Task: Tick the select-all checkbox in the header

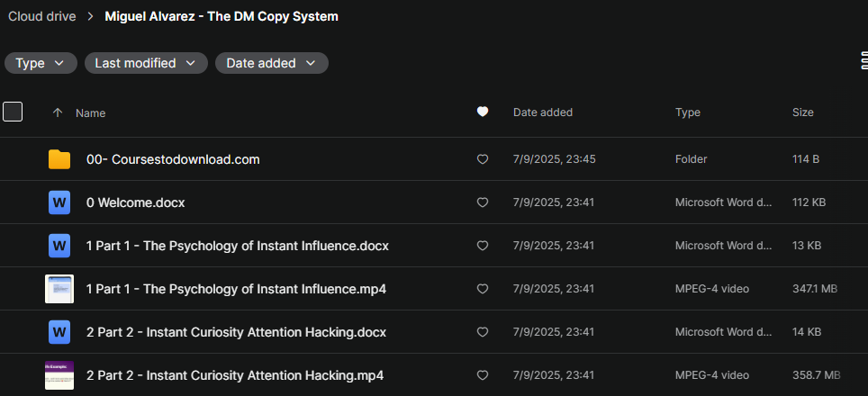Action: [13, 112]
